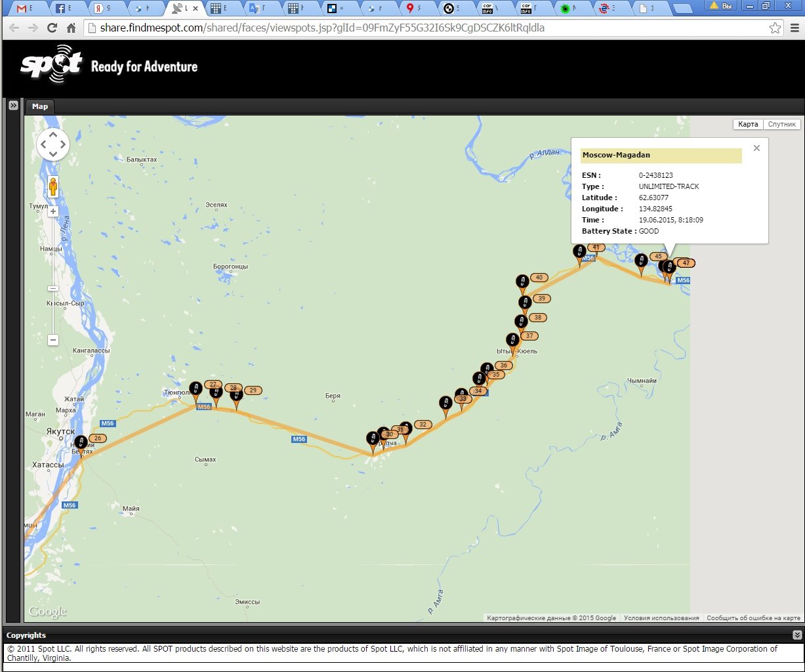
Task: Click the zoom in plus button
Action: [53, 212]
